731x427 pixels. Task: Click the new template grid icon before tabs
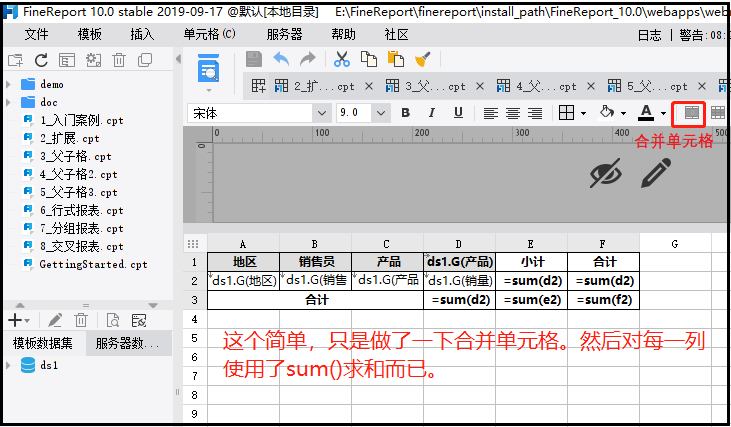(258, 86)
